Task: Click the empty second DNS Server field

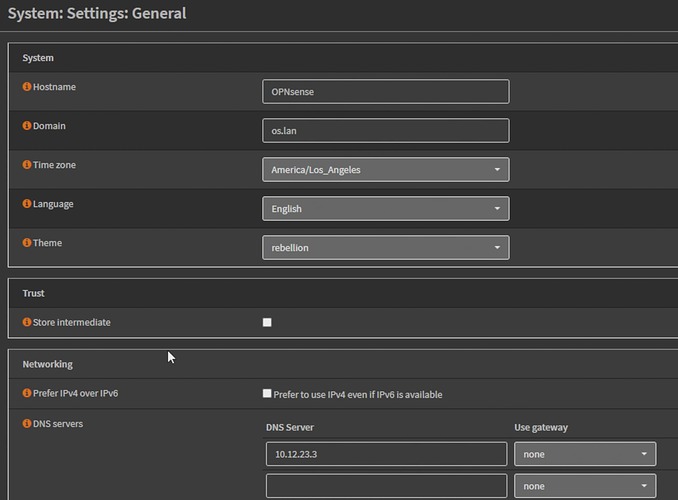Action: point(386,486)
